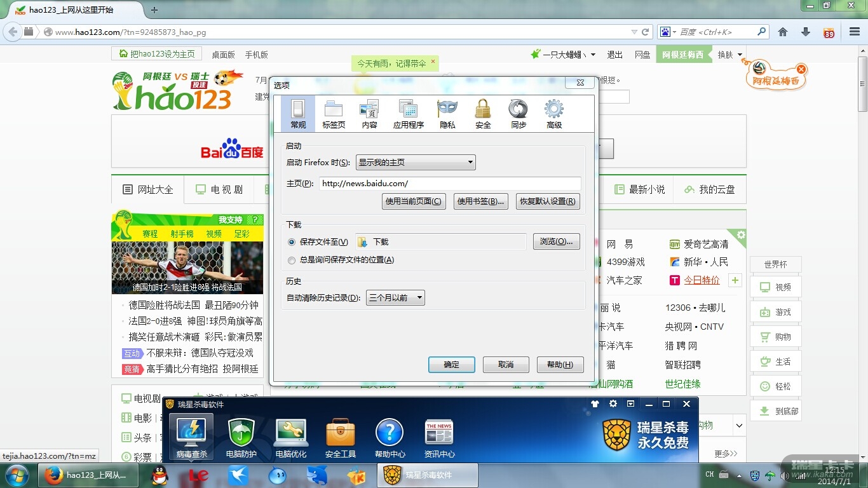
Task: Switch to 网址大全 tab
Action: click(148, 189)
